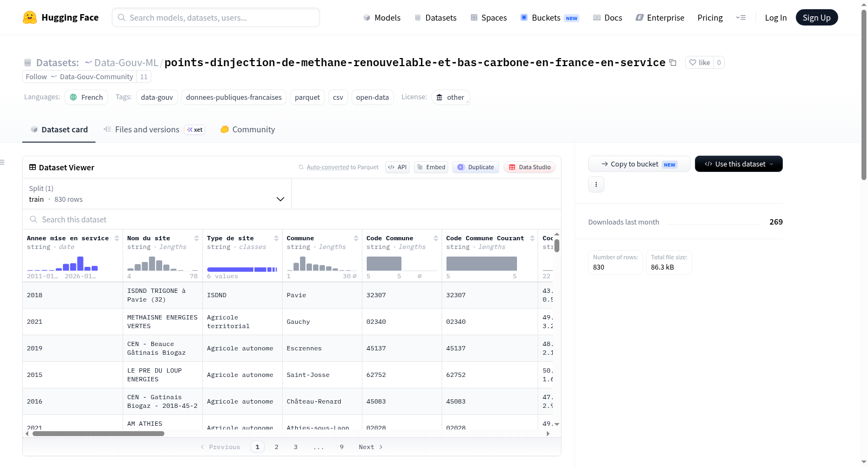Click the csv tag

(338, 97)
